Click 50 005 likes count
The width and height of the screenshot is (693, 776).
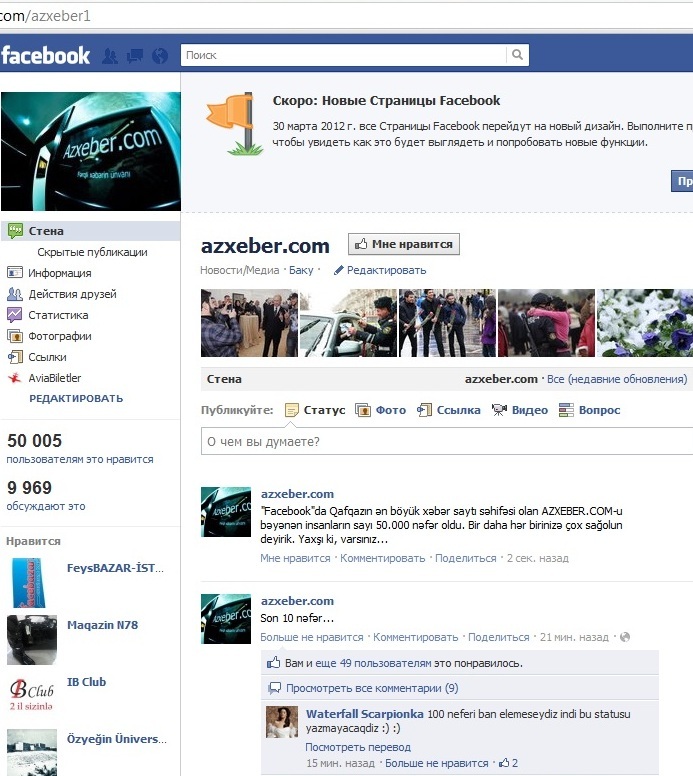pyautogui.click(x=34, y=440)
